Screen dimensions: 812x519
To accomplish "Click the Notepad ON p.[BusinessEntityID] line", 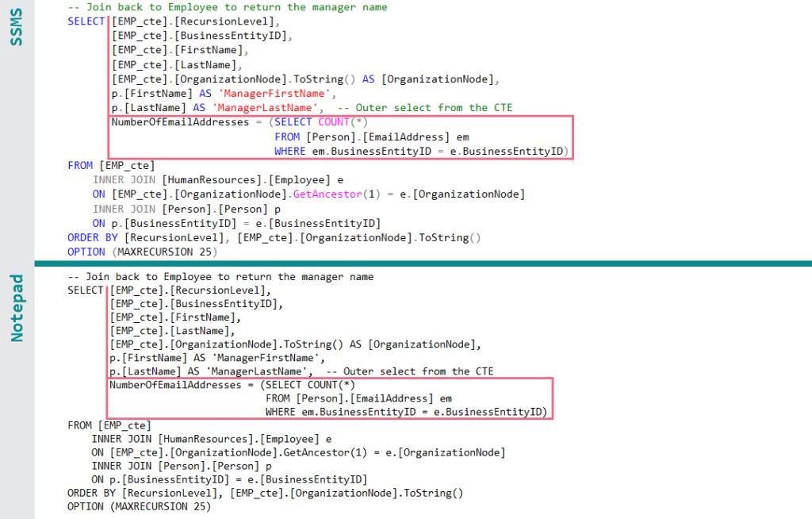I will [x=229, y=479].
